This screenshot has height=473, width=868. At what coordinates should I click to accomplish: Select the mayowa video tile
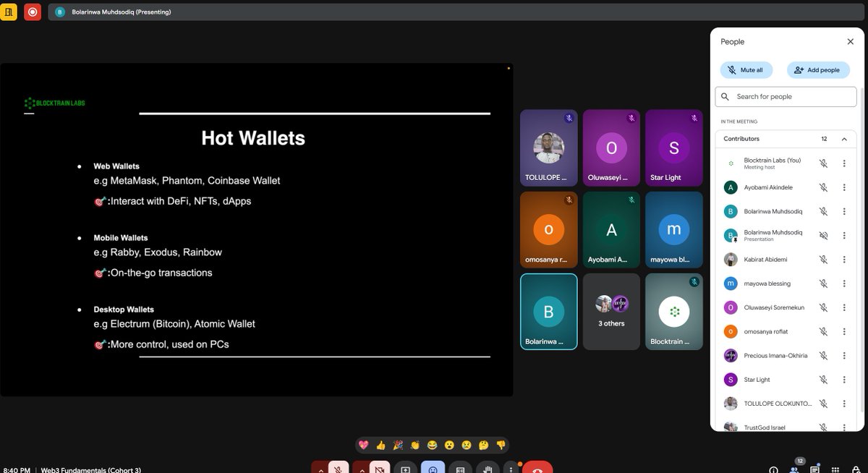coord(674,229)
